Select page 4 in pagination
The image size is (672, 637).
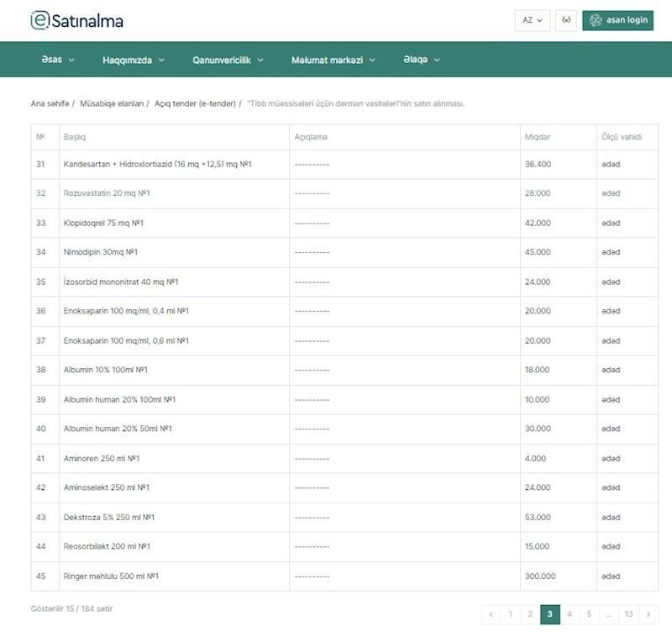pyautogui.click(x=570, y=614)
